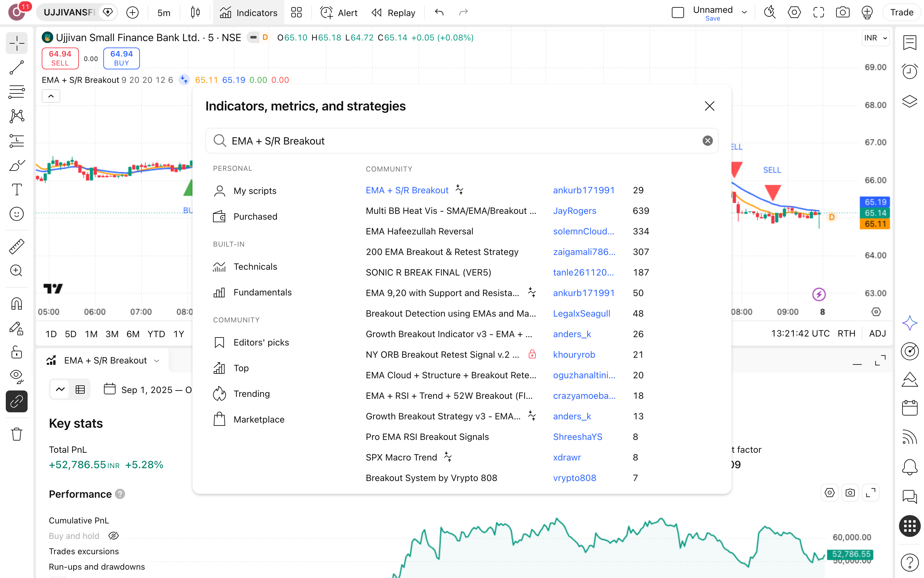
Task: Select the emoji icons tool
Action: click(16, 214)
